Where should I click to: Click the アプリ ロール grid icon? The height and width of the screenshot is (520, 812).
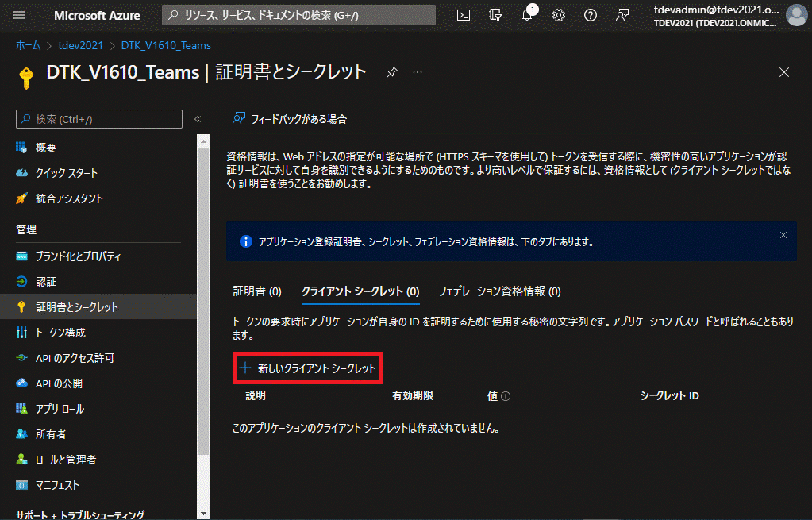[x=21, y=409]
